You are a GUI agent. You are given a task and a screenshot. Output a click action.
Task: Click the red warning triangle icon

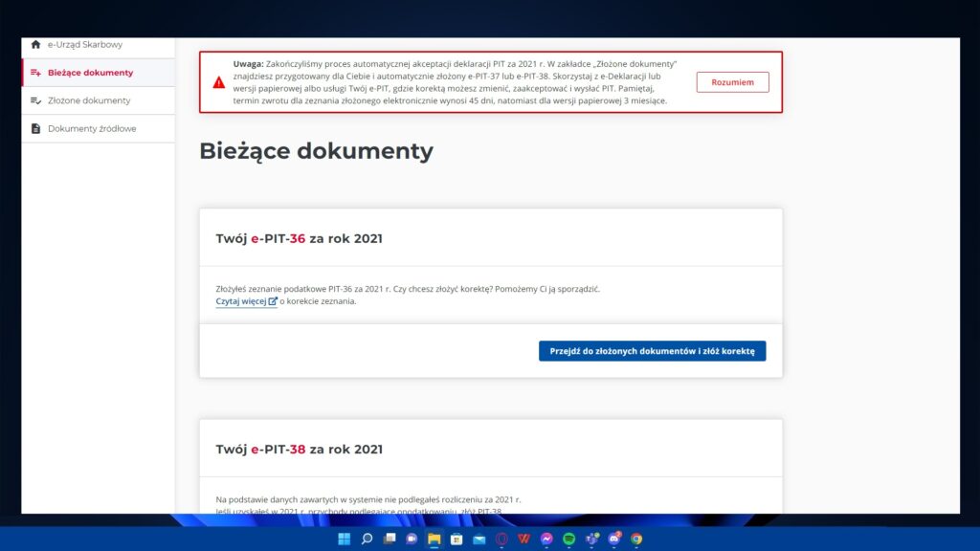click(x=219, y=82)
